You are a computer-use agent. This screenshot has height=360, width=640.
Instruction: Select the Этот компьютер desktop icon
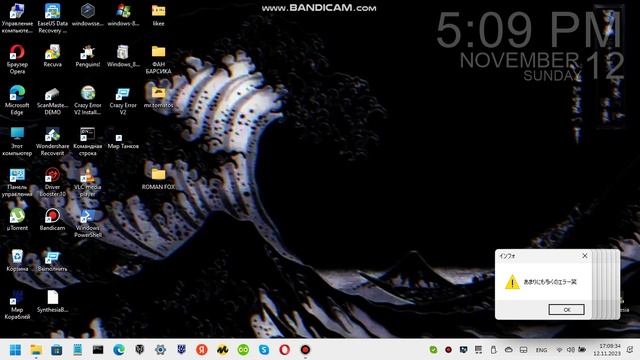tap(17, 141)
